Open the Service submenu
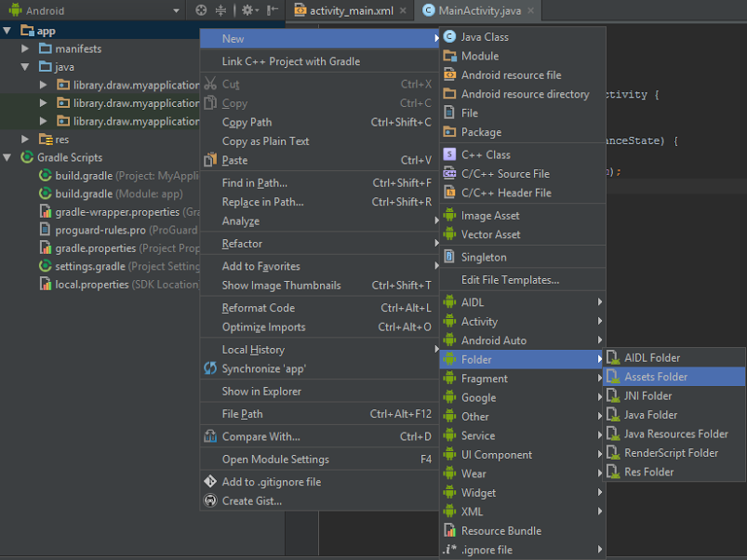This screenshot has width=747, height=560. click(x=523, y=435)
